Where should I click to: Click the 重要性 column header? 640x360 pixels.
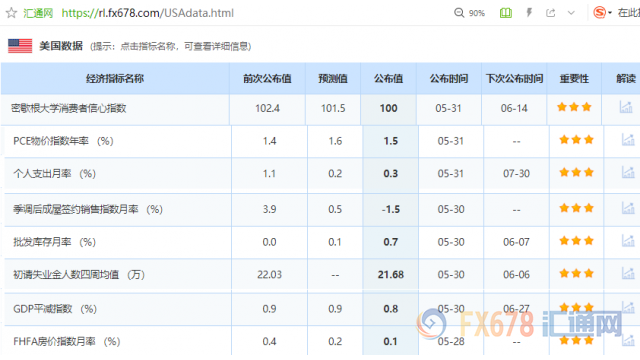(574, 78)
